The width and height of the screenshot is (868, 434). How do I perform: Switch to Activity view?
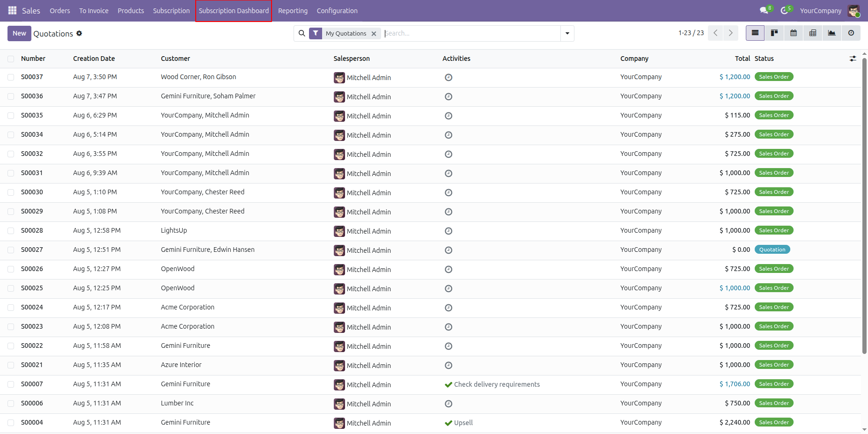click(851, 33)
